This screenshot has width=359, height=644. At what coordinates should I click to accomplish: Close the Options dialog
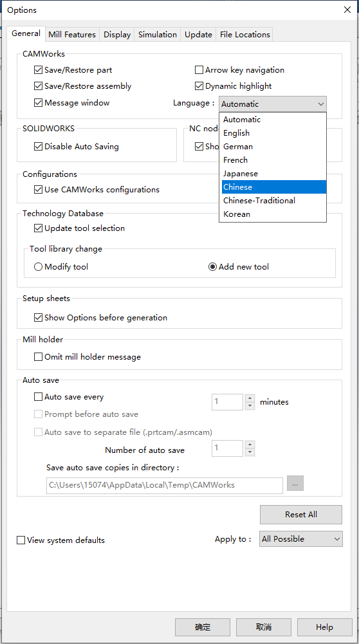click(x=347, y=10)
